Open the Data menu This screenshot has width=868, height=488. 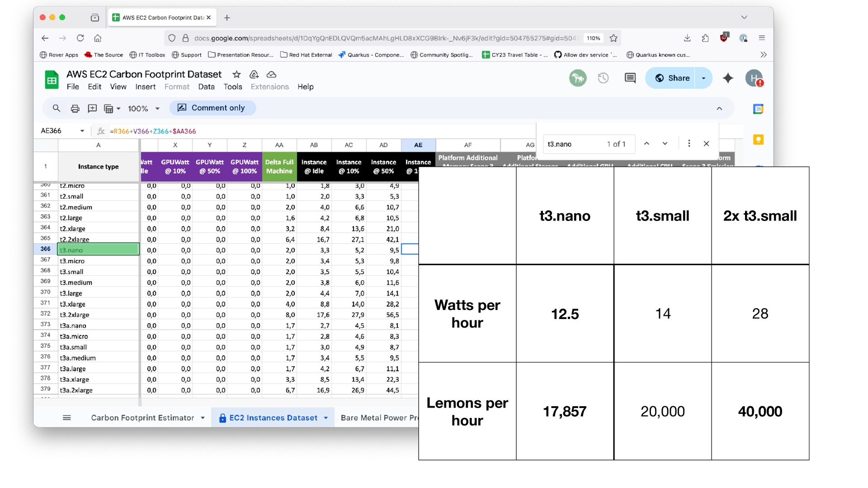click(x=206, y=87)
